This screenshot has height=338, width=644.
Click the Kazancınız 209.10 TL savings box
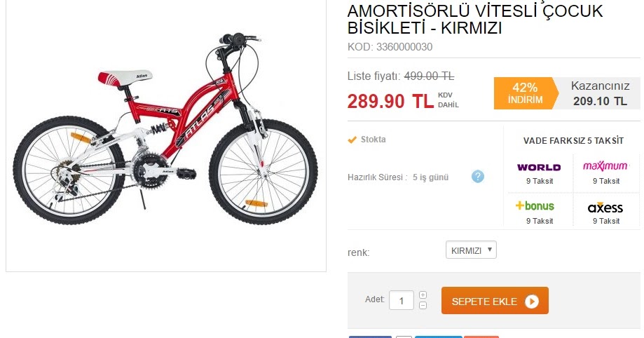click(x=600, y=93)
